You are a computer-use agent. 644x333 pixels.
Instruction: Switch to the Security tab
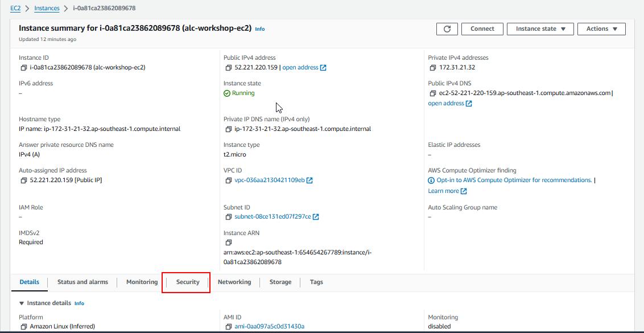(188, 282)
